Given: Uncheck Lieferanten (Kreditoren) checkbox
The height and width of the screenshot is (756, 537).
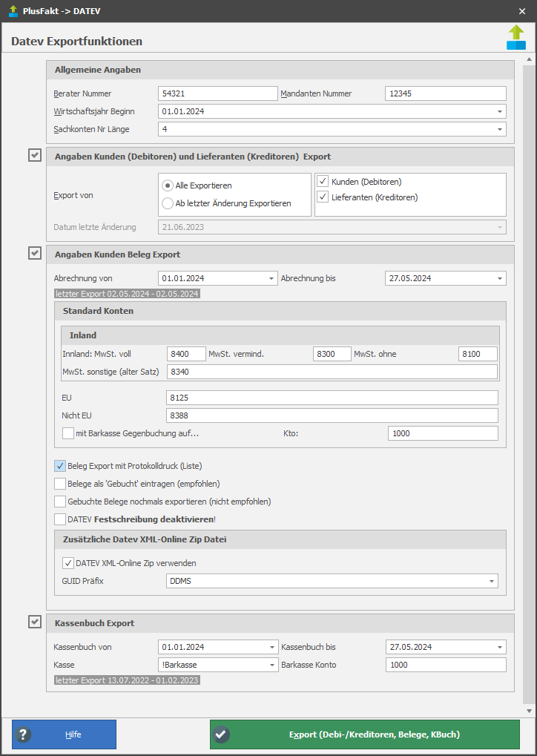Looking at the screenshot, I should pos(323,197).
